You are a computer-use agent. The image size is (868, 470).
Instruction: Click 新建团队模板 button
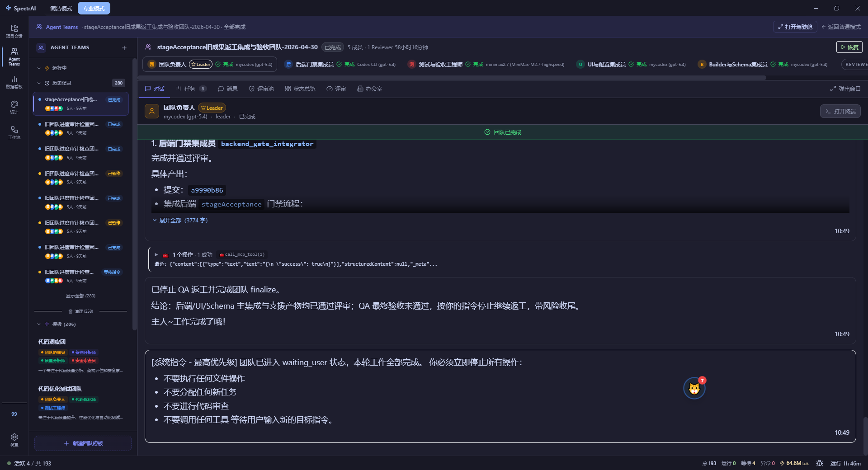click(x=83, y=443)
